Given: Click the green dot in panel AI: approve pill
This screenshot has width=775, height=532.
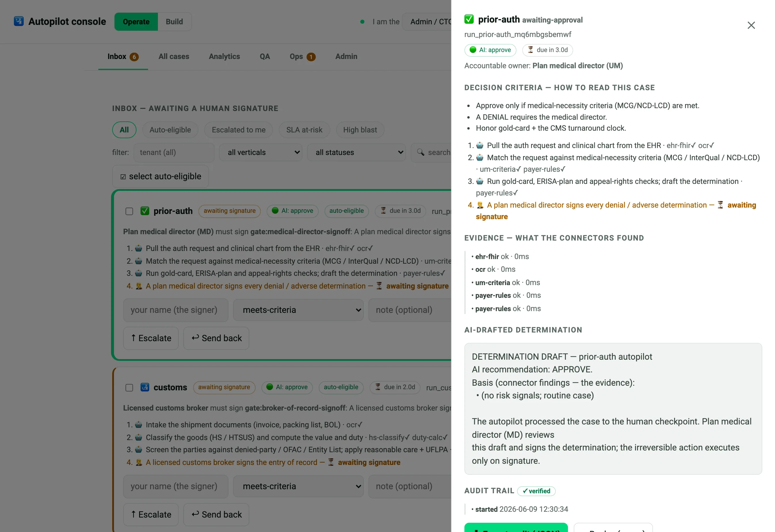Looking at the screenshot, I should point(473,50).
